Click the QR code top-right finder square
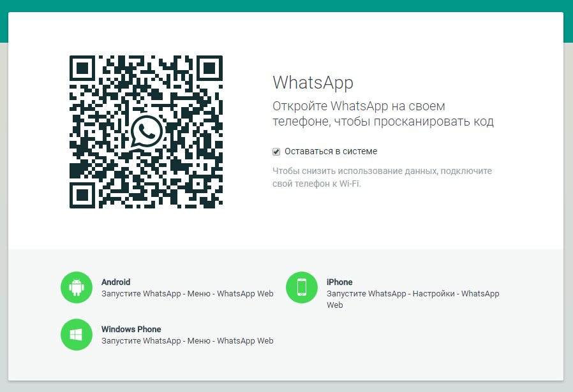This screenshot has width=573, height=392. (210, 68)
